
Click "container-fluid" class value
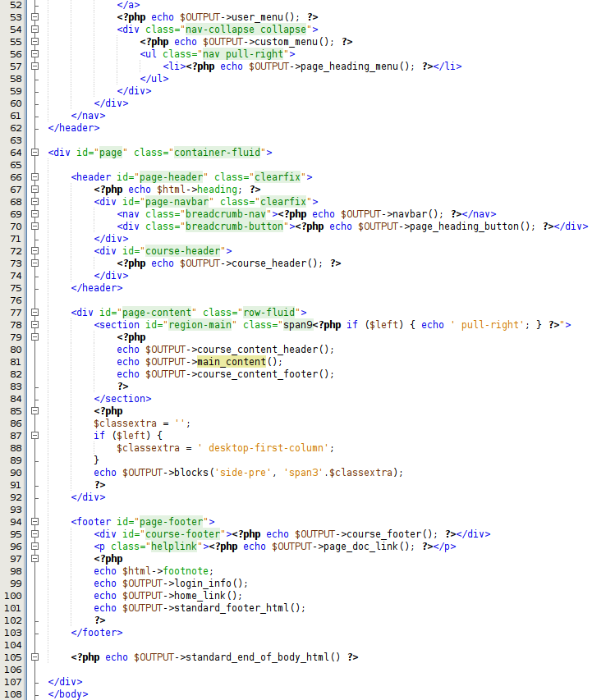217,153
